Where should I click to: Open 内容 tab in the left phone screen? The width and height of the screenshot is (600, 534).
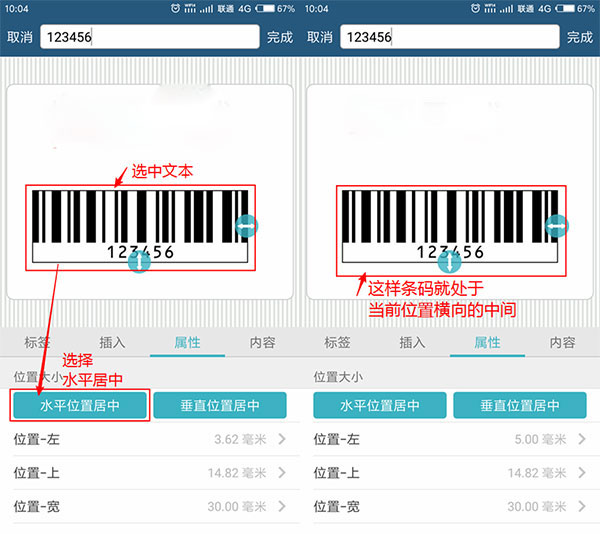[x=262, y=342]
